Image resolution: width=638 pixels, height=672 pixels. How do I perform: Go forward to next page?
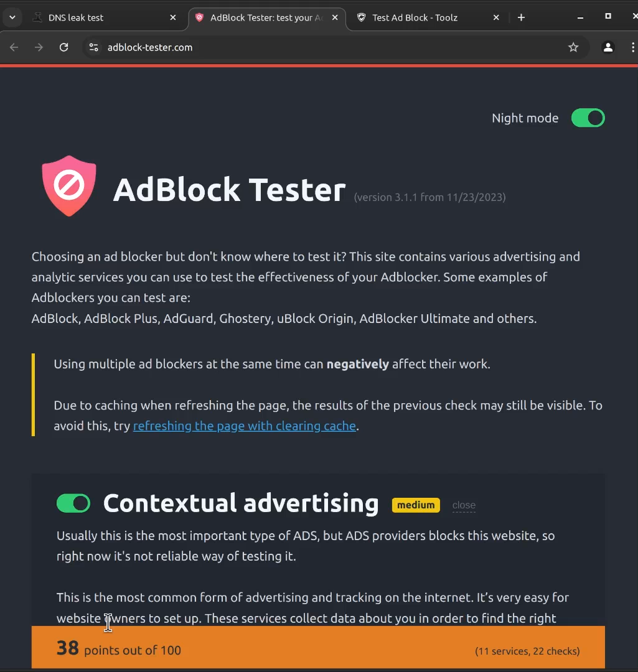[x=39, y=47]
